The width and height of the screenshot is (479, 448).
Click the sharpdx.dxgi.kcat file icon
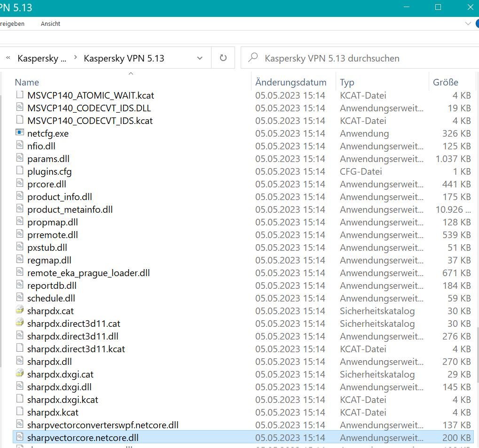tap(20, 399)
